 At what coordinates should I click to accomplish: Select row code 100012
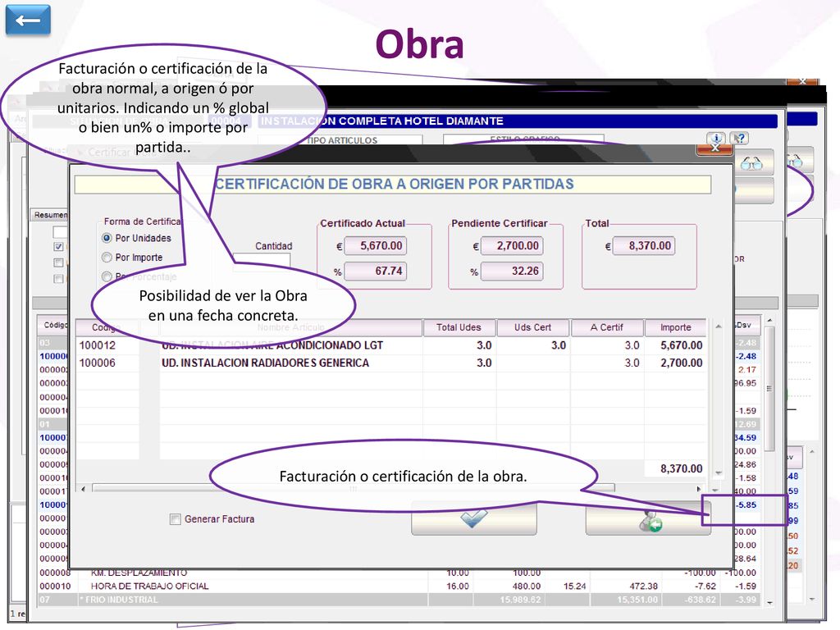tap(98, 345)
